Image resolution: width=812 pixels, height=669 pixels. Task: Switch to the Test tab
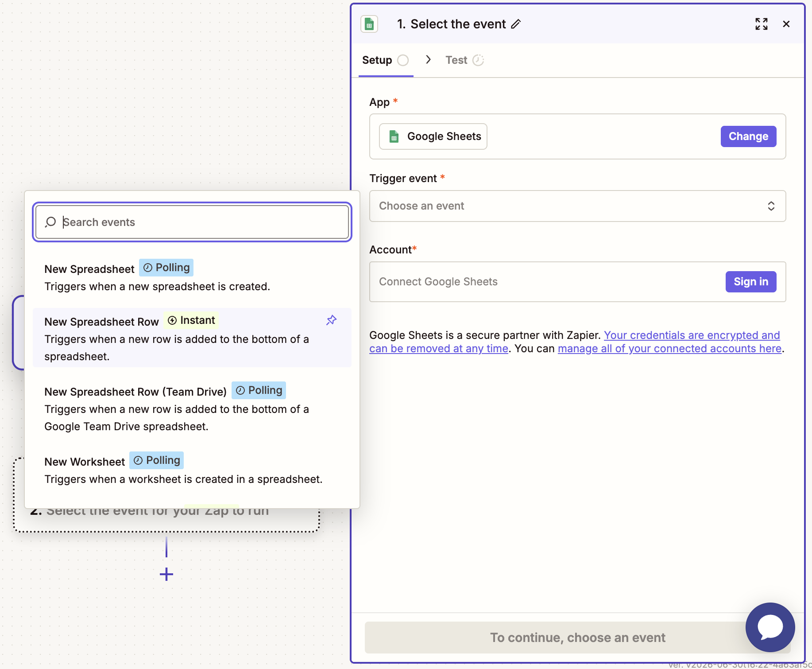click(464, 60)
